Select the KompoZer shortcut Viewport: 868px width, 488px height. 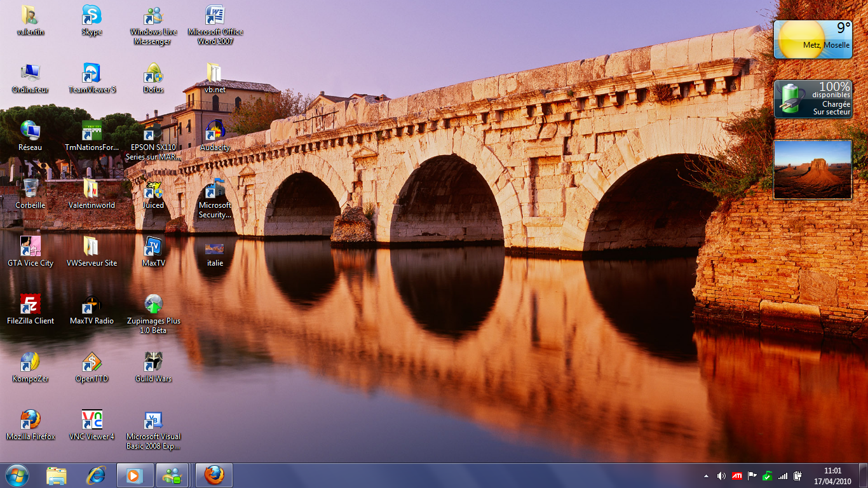(31, 367)
